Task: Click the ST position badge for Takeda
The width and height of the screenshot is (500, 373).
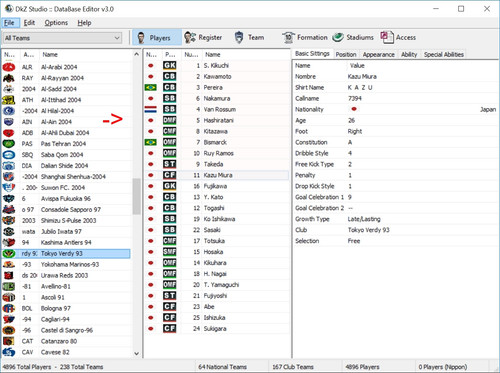Action: tap(170, 164)
